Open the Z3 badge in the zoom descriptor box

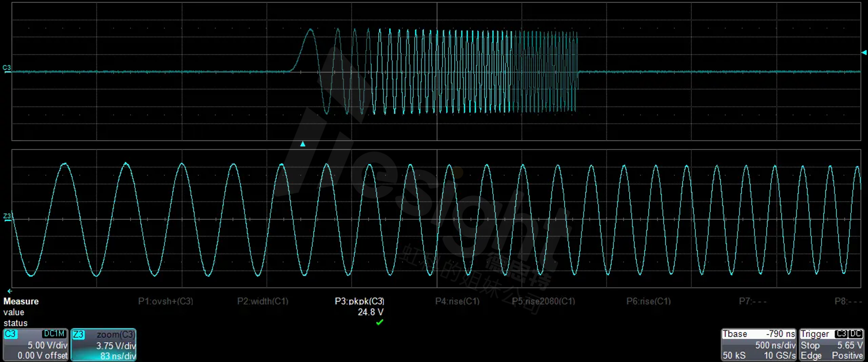point(78,335)
